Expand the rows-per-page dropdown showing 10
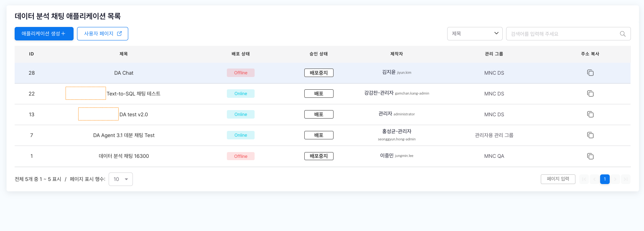644x231 pixels. click(x=121, y=179)
